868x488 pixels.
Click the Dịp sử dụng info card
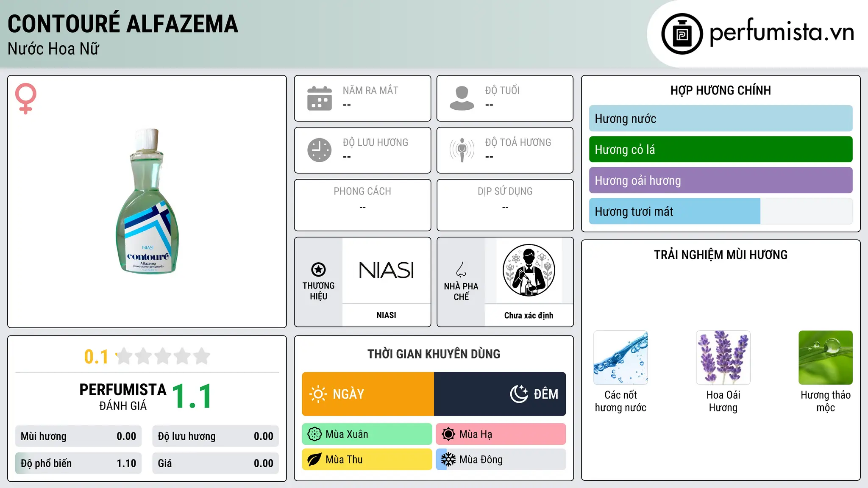click(x=505, y=205)
